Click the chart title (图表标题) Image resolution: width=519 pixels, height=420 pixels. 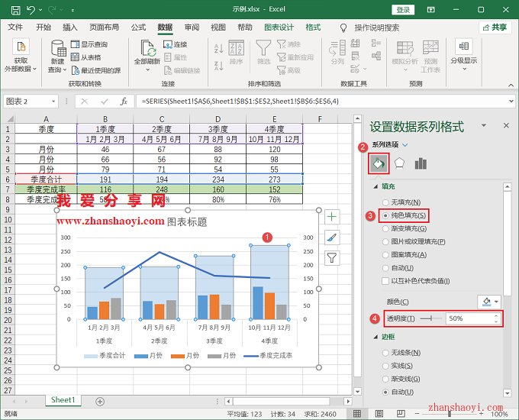coord(187,222)
